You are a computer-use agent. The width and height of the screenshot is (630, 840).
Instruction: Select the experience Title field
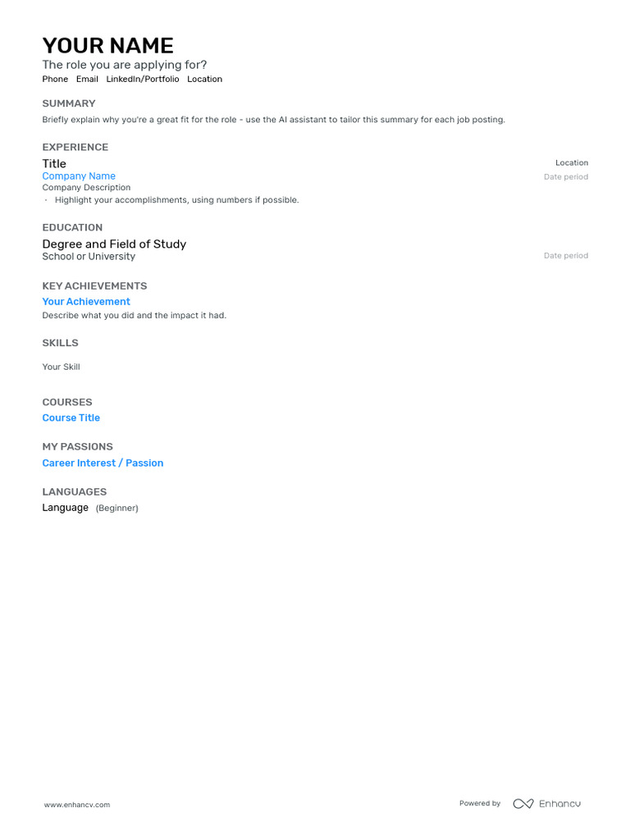pyautogui.click(x=54, y=164)
